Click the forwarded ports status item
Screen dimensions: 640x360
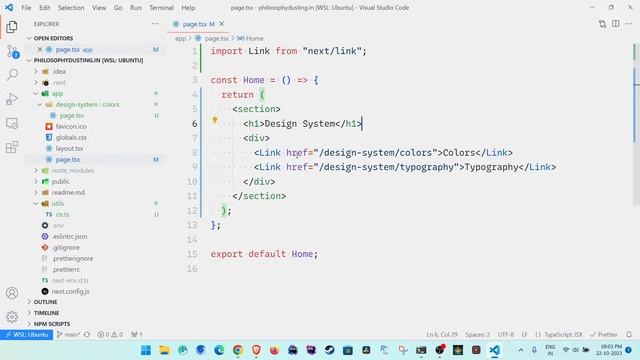[137, 334]
